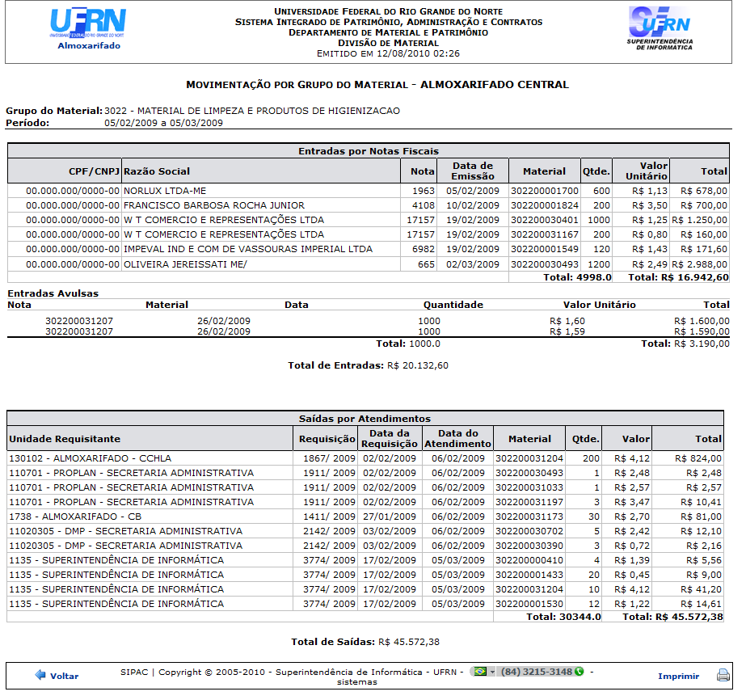The width and height of the screenshot is (746, 700).
Task: Click invoice number 4108
Action: click(x=424, y=205)
